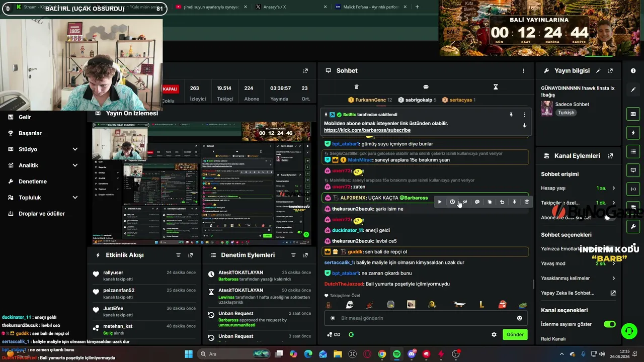Click the green headset support button
Viewport: 644px width, 362px height.
tap(629, 331)
